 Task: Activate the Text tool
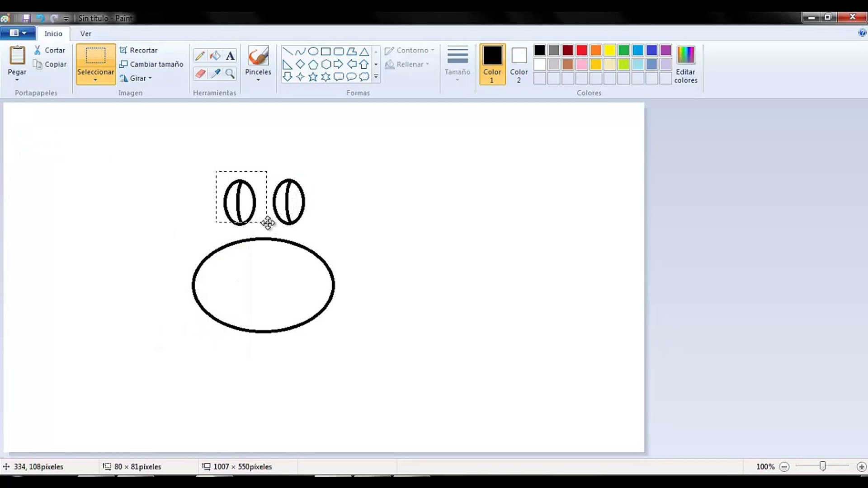230,56
